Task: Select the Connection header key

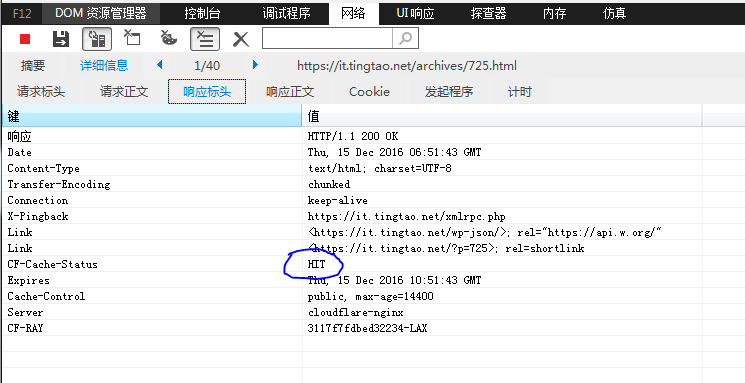Action: 38,201
